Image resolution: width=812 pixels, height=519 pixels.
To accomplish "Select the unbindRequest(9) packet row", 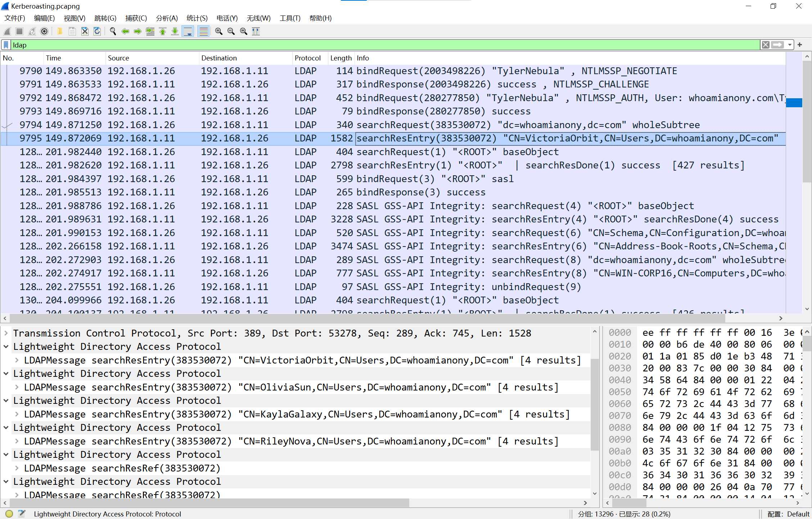I will point(393,287).
